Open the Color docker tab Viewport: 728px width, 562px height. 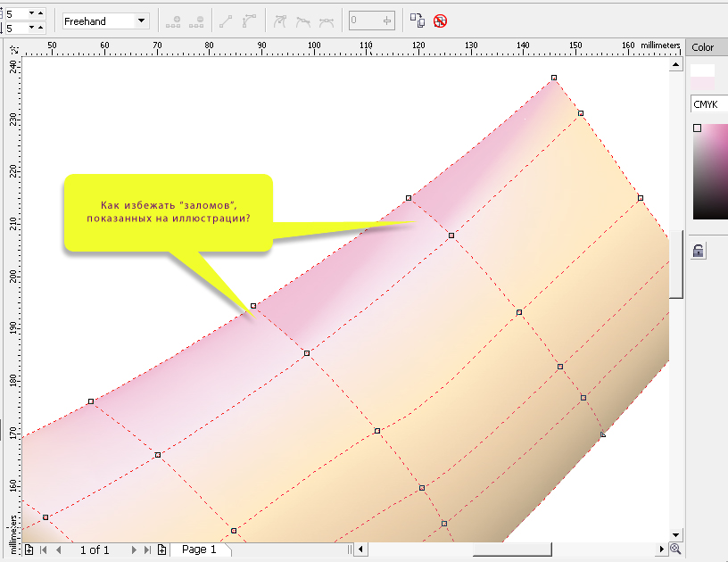(703, 47)
